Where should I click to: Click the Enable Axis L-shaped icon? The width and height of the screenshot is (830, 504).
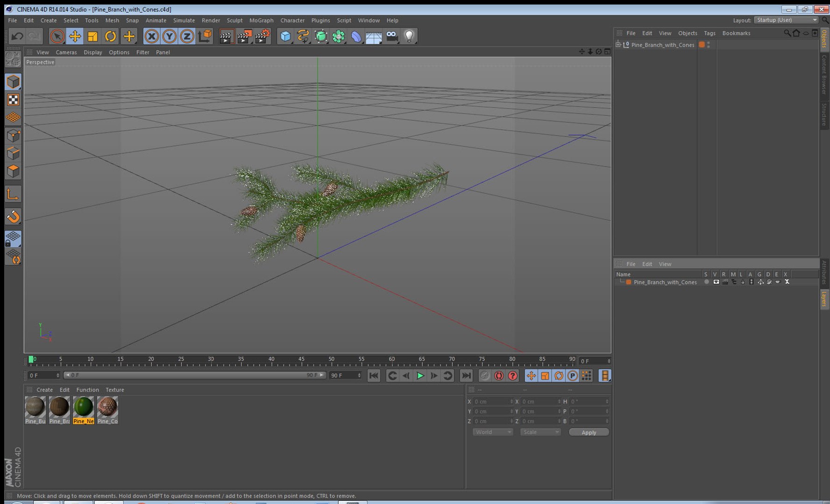(x=13, y=194)
